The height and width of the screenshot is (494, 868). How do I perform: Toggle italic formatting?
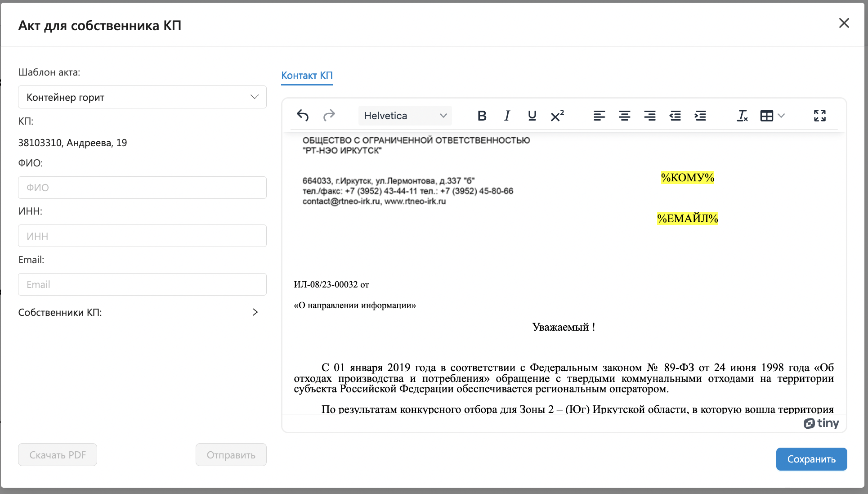[x=507, y=116]
